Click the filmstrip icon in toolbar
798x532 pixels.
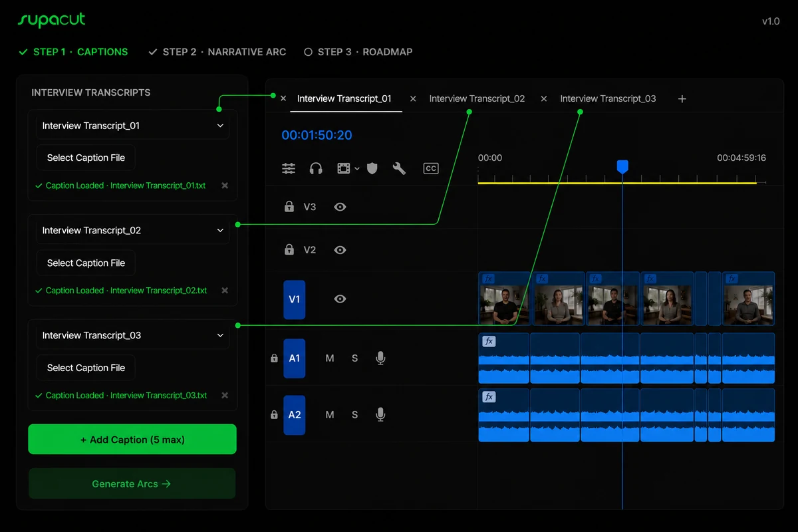343,168
